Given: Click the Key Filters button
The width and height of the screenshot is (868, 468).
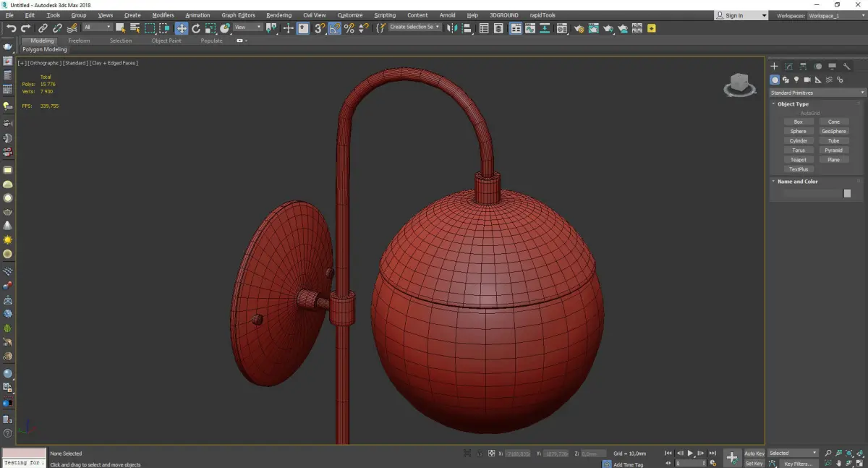Looking at the screenshot, I should pos(798,464).
